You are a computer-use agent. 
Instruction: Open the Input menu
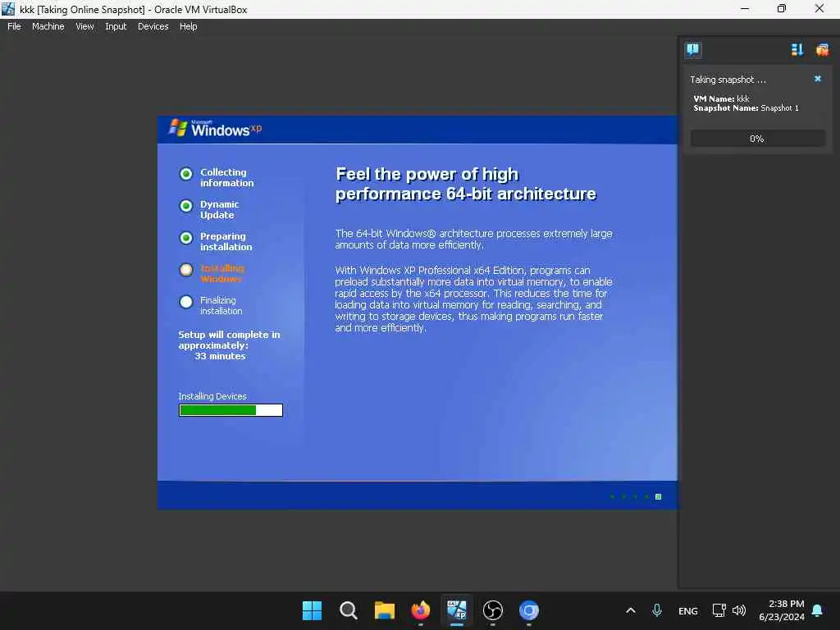pyautogui.click(x=116, y=26)
